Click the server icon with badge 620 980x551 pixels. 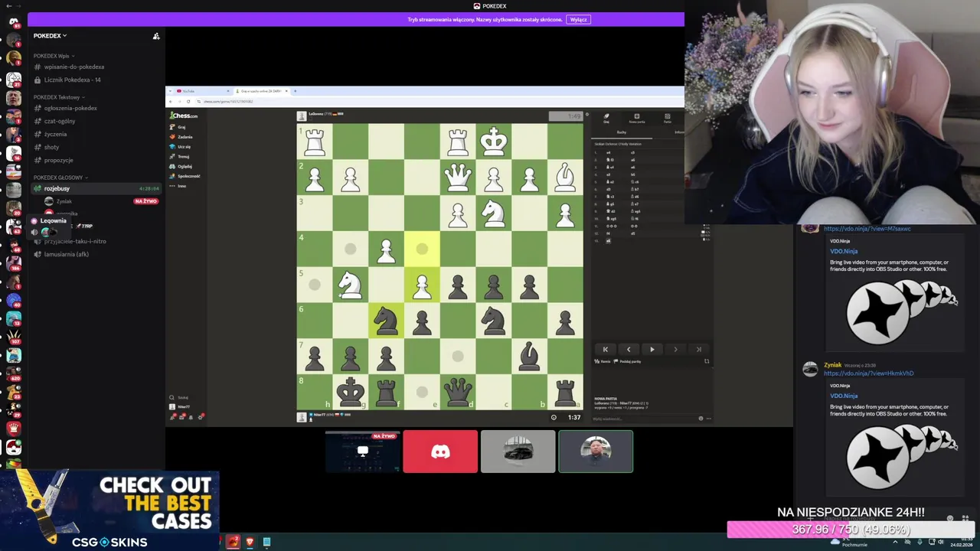click(x=13, y=373)
